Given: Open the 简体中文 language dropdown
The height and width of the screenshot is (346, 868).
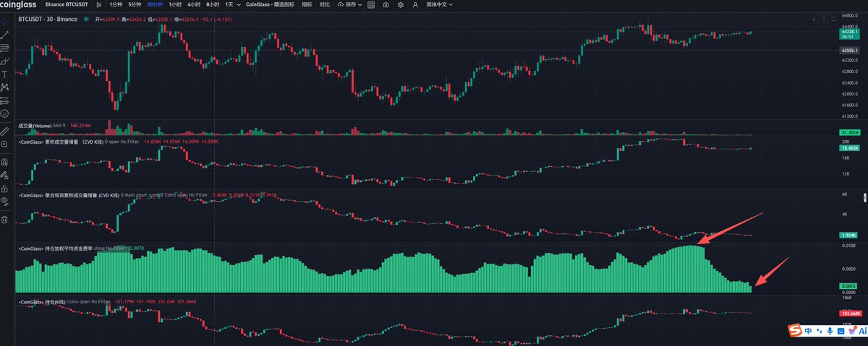Looking at the screenshot, I should [441, 4].
